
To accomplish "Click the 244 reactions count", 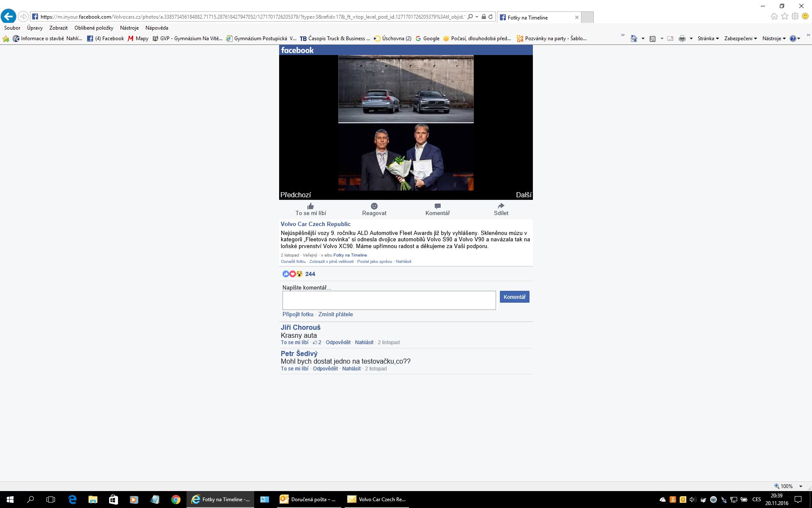I will tap(310, 274).
